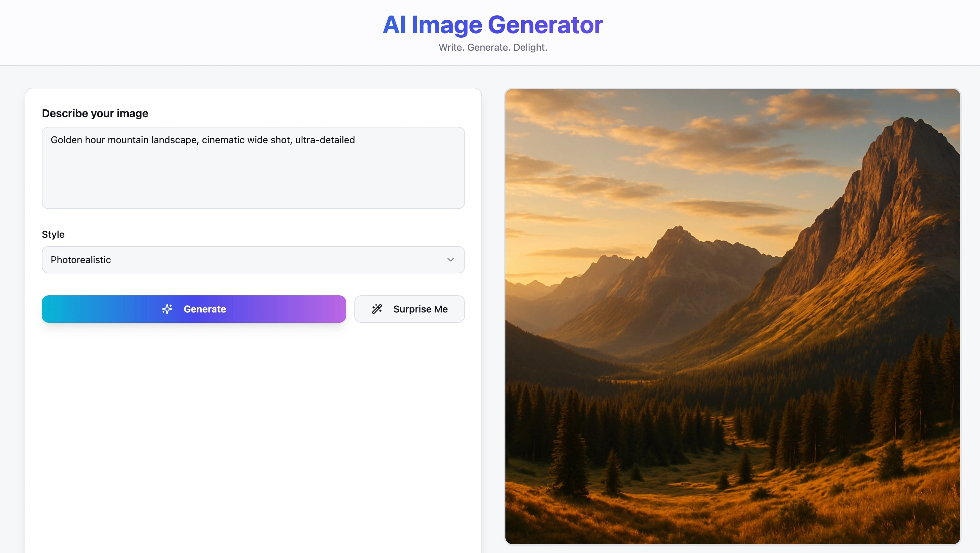This screenshot has height=553, width=980.
Task: Open the generated mountain landscape image
Action: point(732,316)
